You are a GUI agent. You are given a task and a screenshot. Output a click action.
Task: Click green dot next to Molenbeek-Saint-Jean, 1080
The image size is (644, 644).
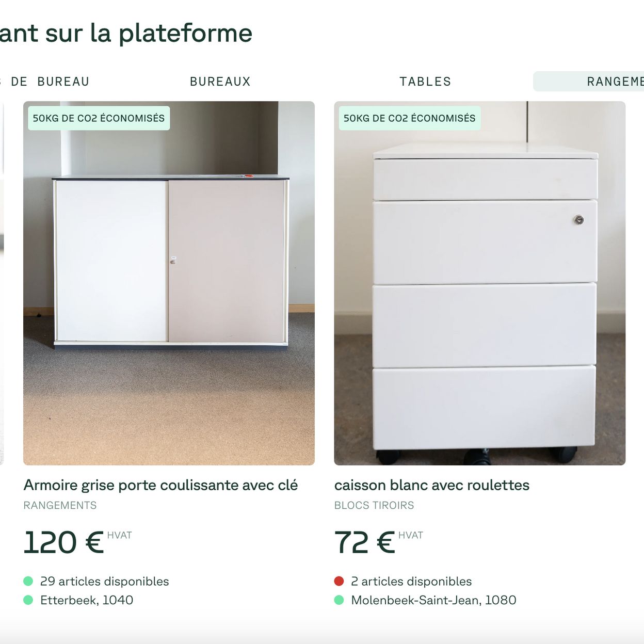(x=339, y=600)
